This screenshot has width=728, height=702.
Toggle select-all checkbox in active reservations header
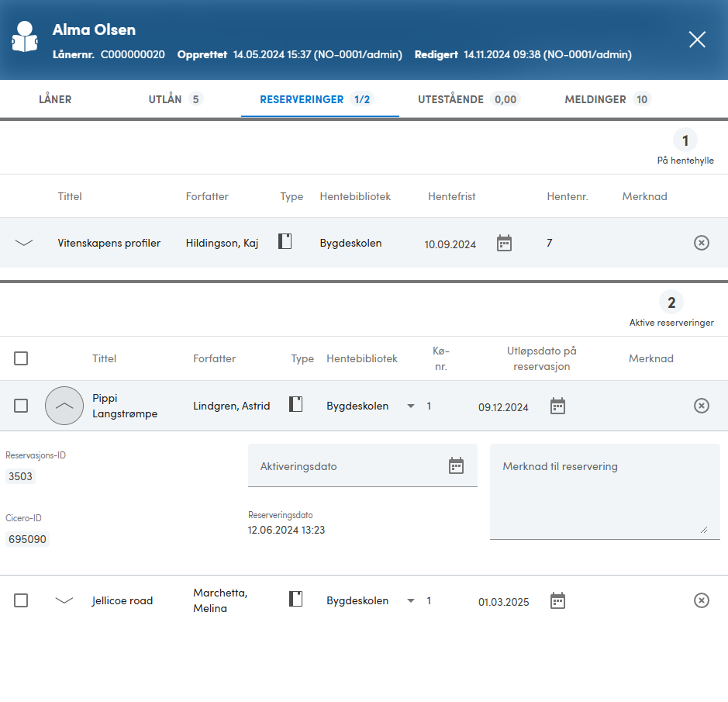(x=21, y=358)
